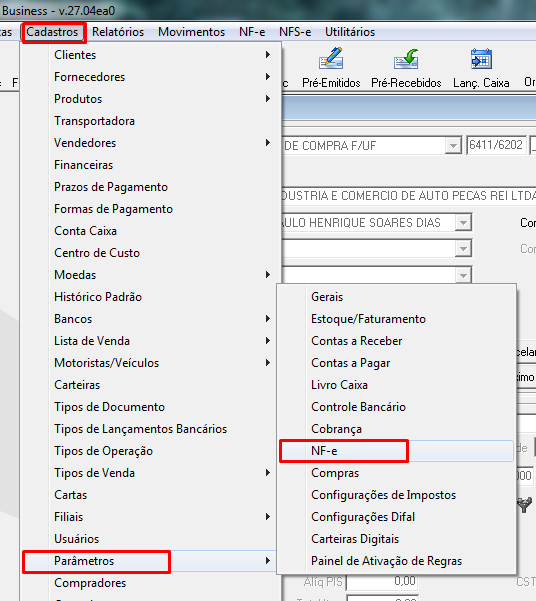Open the Pré-Recebidos toolbar icon
The width and height of the screenshot is (536, 601).
click(x=406, y=59)
